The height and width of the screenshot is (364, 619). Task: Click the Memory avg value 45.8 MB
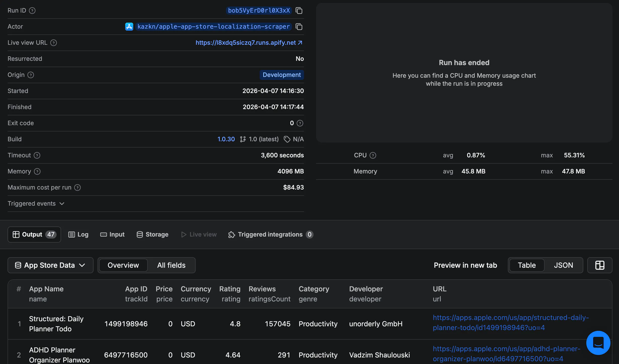473,171
